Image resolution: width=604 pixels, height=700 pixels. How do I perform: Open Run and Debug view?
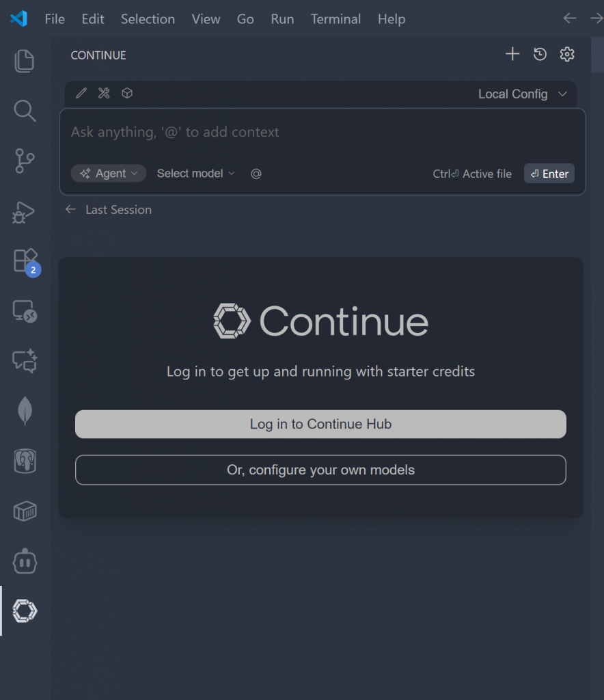click(x=25, y=212)
